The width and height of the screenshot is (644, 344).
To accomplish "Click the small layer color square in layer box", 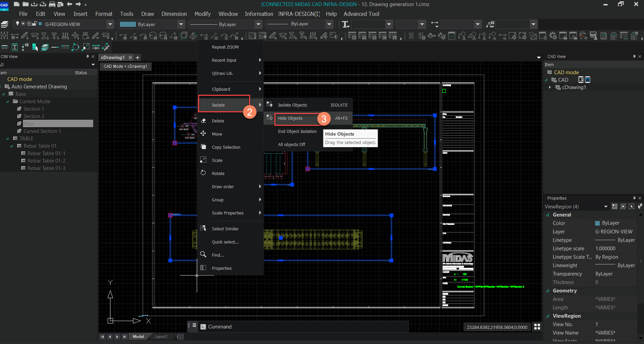I will point(41,24).
